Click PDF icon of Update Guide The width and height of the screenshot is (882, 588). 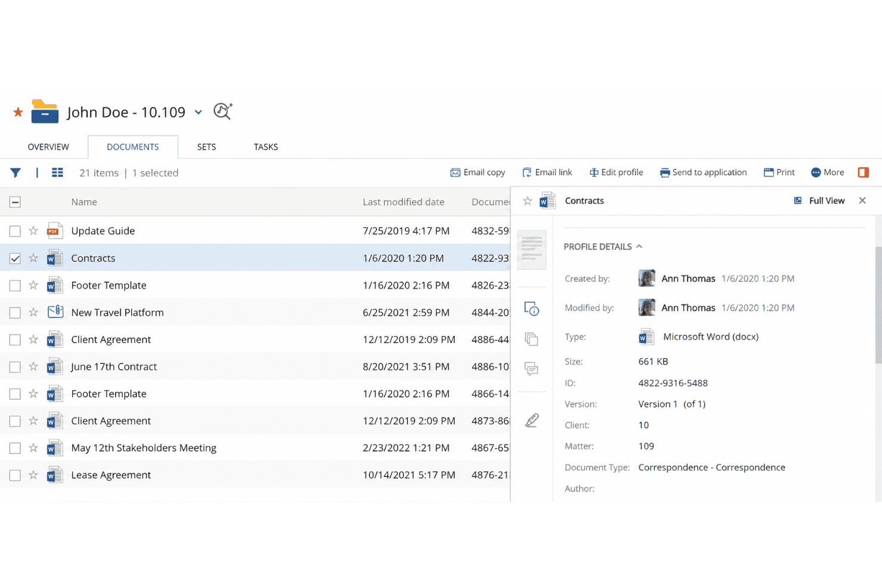point(55,231)
